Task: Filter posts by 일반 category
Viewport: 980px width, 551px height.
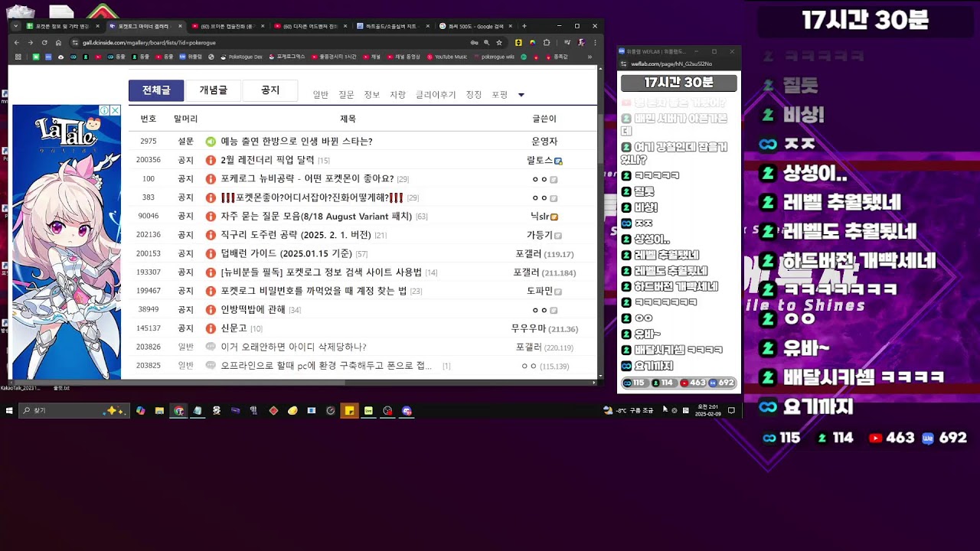Action: click(321, 95)
